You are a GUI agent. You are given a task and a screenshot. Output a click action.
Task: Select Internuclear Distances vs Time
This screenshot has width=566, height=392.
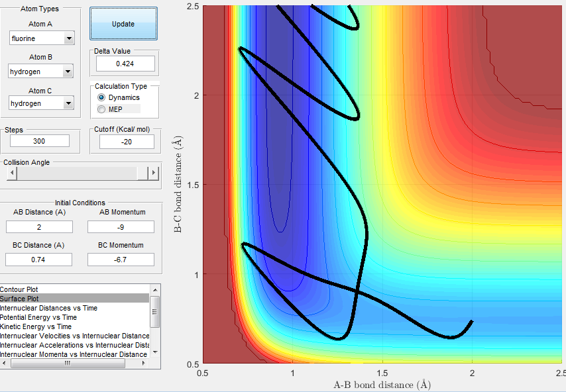click(74, 308)
